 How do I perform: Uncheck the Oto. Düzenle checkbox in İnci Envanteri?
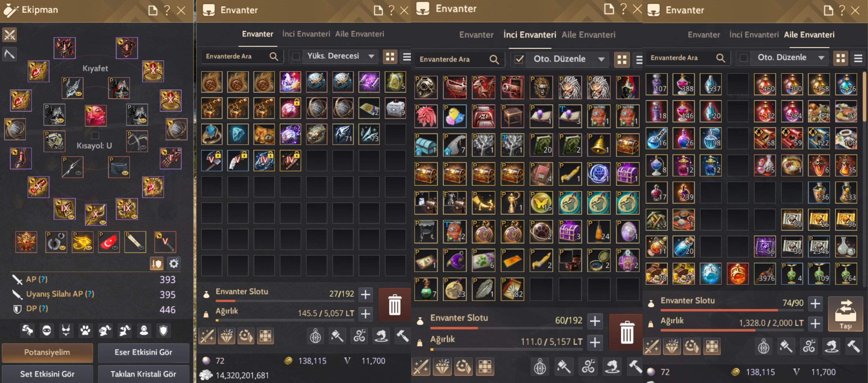click(x=519, y=59)
